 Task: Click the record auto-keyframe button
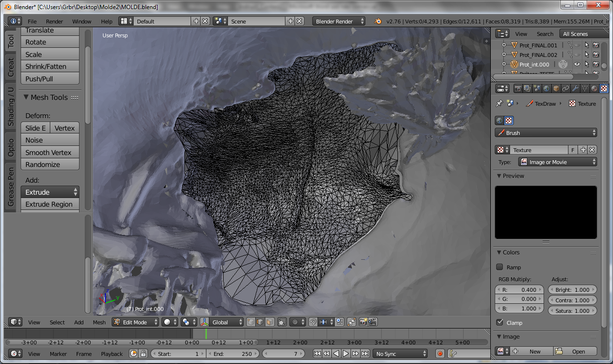440,353
